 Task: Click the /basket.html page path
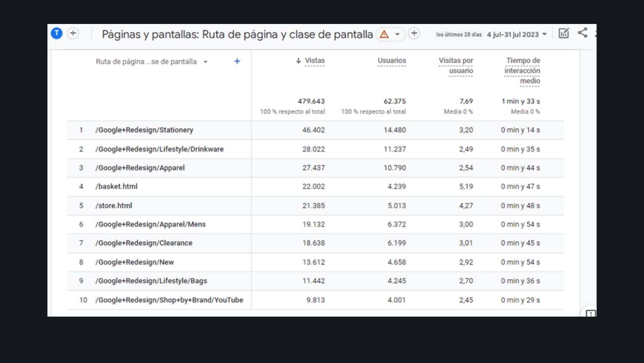[x=116, y=187]
